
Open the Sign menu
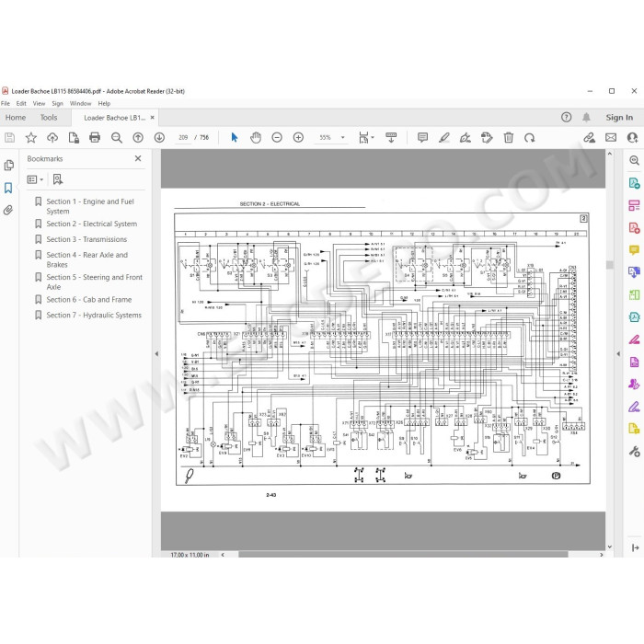pos(57,103)
